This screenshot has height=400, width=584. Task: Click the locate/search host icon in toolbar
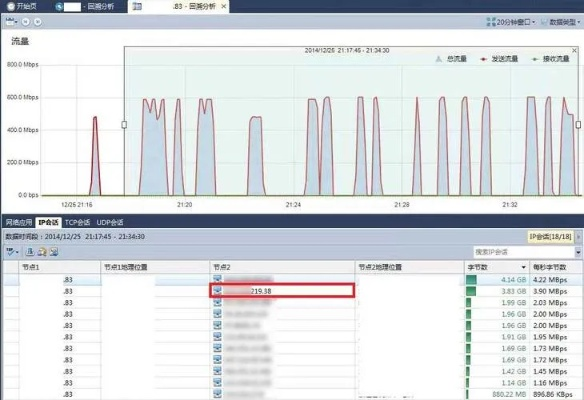(x=42, y=252)
